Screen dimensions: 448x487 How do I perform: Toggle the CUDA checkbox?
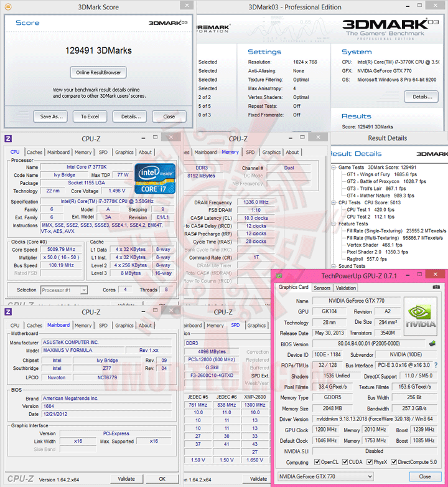coord(345,462)
